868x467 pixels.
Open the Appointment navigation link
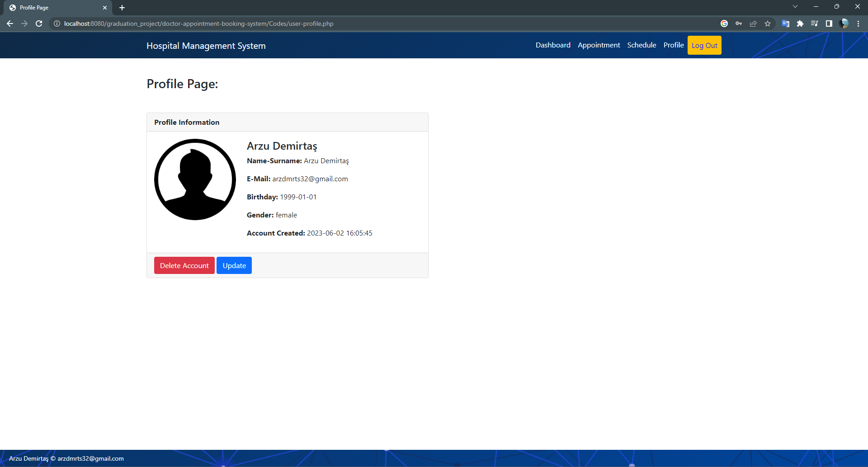coord(599,45)
